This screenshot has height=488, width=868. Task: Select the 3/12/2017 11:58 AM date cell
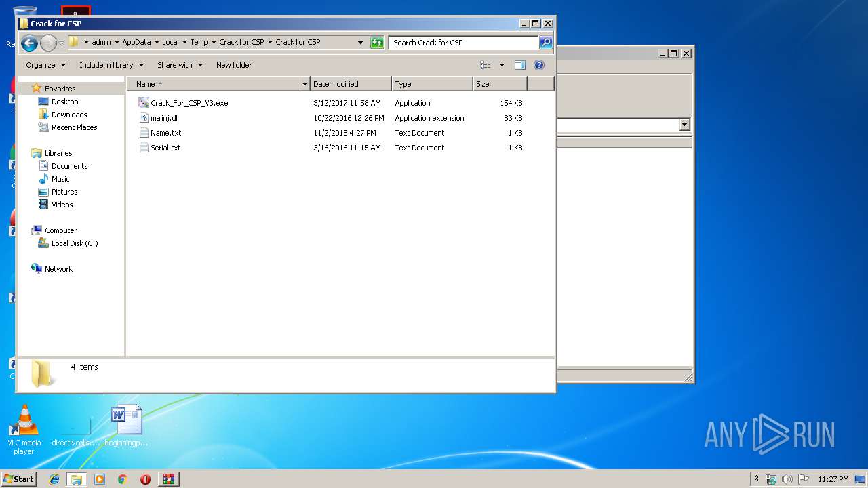coord(347,103)
